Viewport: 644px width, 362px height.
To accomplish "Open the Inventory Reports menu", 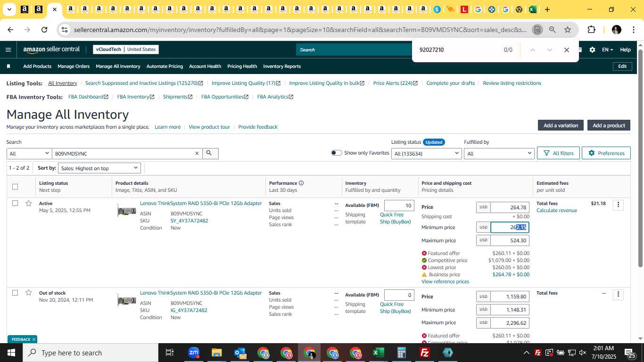I will tap(282, 66).
